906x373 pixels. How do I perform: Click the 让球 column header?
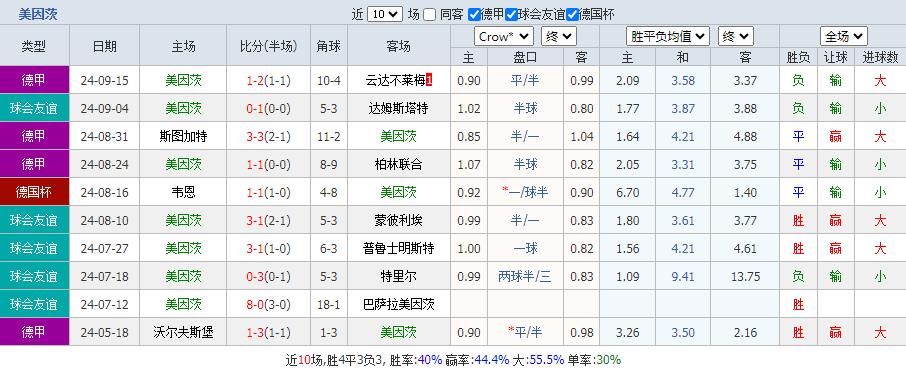click(836, 57)
